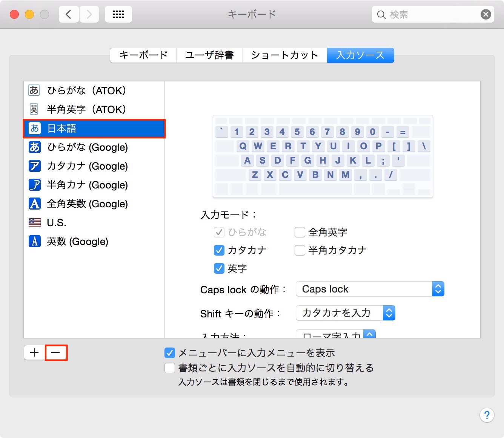Switch to the ショートカット tab
504x438 pixels.
click(x=285, y=55)
